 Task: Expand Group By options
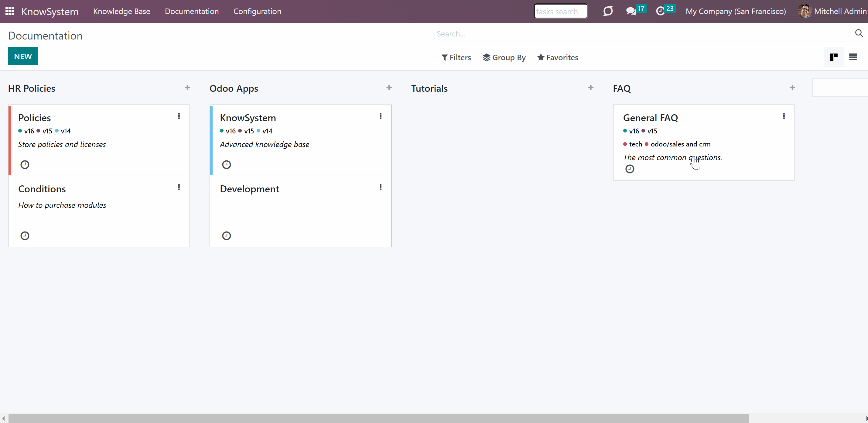pos(504,57)
